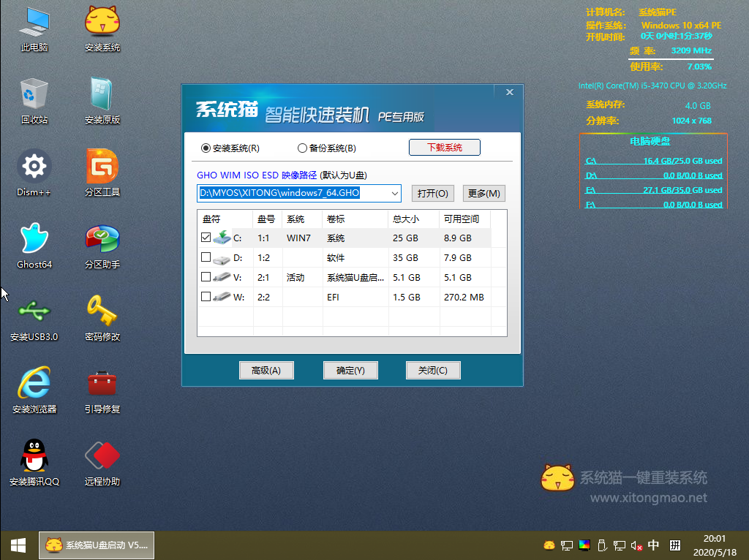Select the 系统猫U盘启... volume label
The height and width of the screenshot is (560, 749).
coord(355,277)
